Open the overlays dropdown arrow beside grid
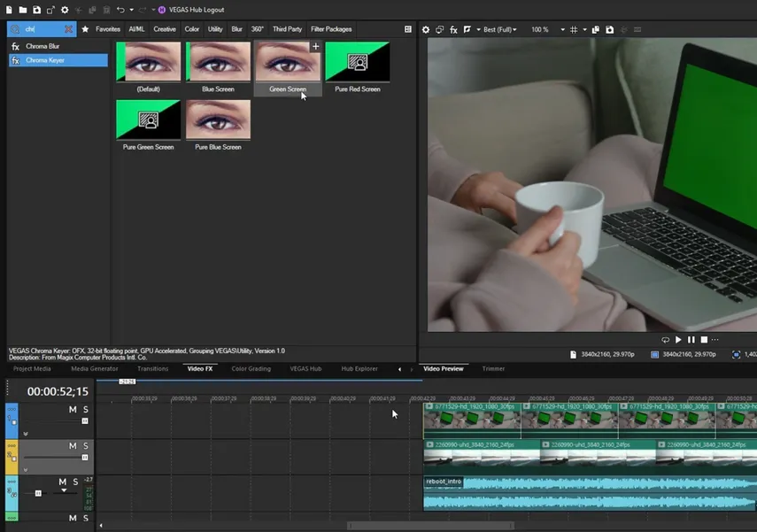Screen dimensions: 757x532 coord(584,30)
